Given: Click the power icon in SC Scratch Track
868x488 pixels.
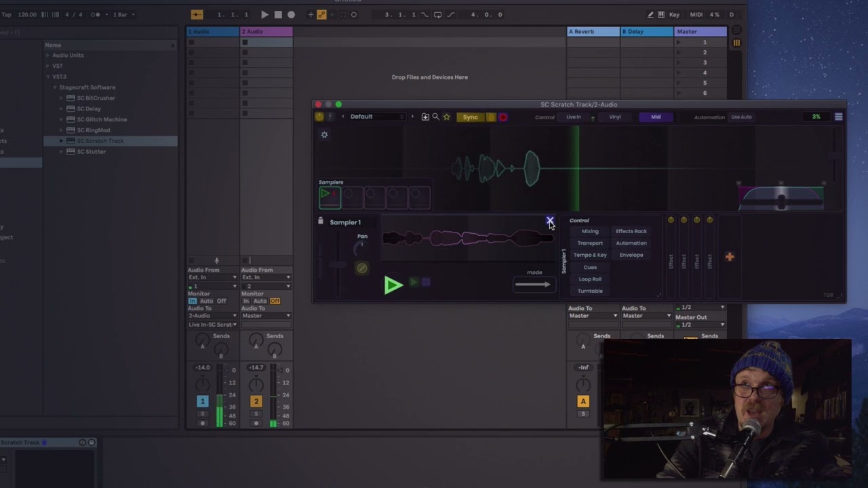Looking at the screenshot, I should click(319, 117).
